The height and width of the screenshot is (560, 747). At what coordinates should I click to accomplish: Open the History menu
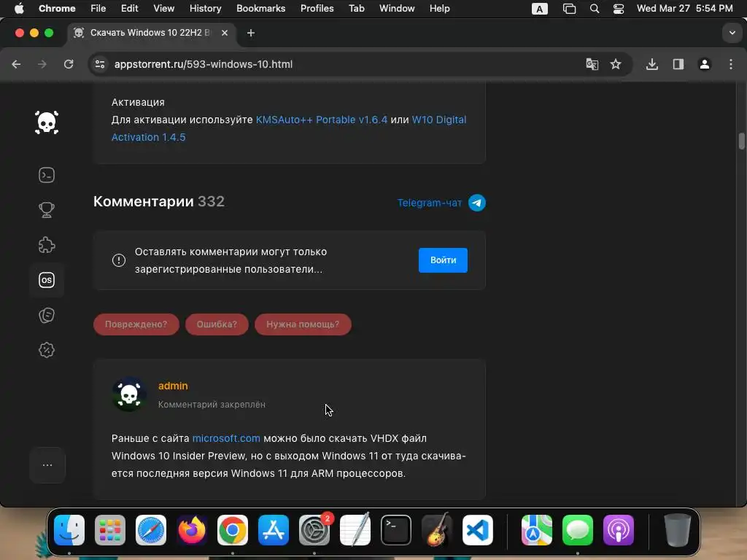tap(205, 9)
